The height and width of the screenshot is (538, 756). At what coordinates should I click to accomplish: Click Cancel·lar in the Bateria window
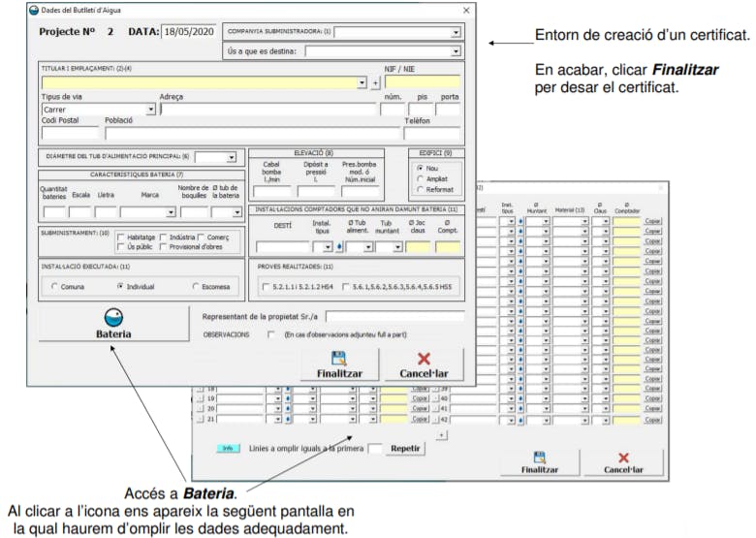pos(623,463)
